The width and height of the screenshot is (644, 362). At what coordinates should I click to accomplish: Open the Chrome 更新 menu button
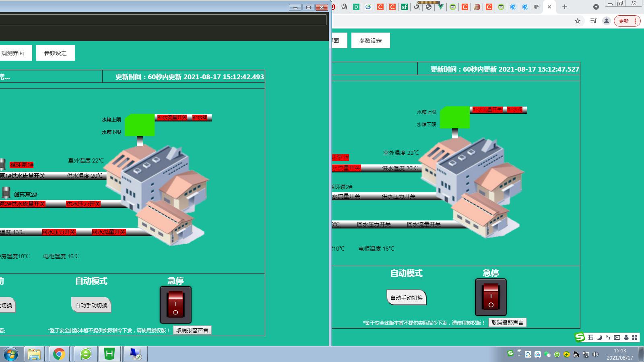[x=627, y=21]
